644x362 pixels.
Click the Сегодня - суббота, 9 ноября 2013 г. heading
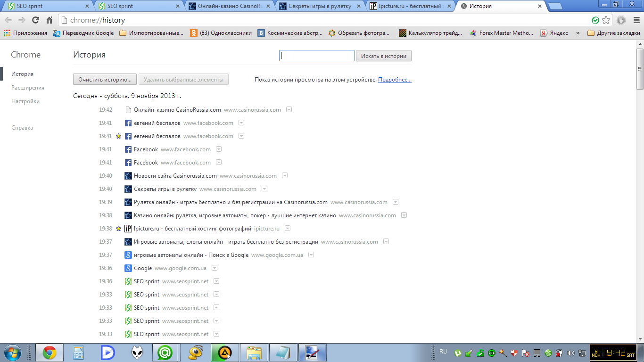click(x=127, y=96)
